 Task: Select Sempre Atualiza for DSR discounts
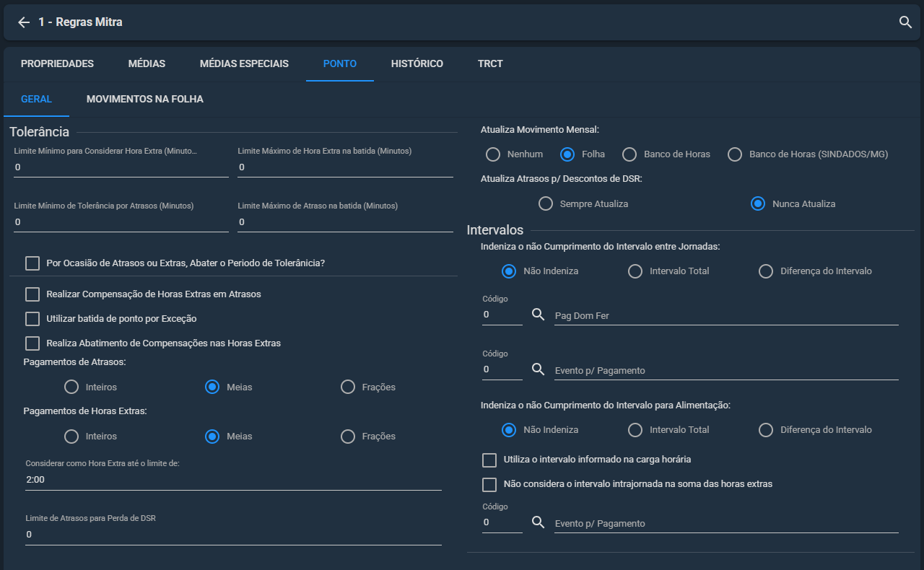546,204
